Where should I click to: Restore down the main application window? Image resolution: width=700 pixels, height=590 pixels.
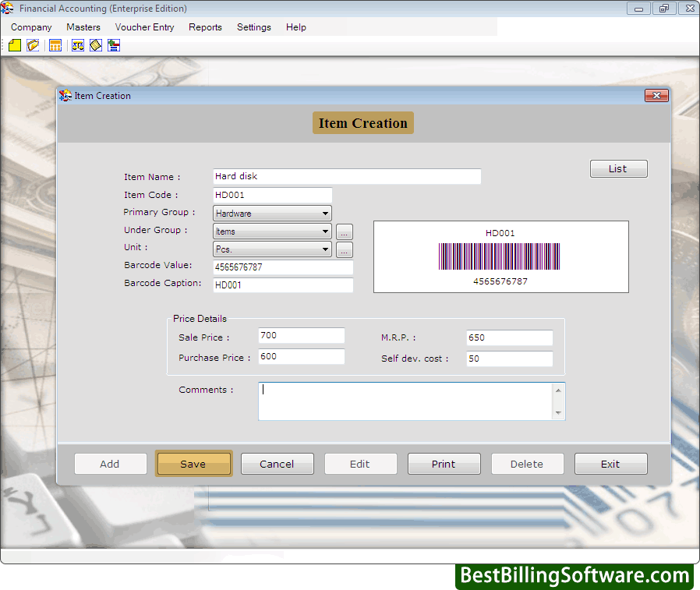(x=664, y=9)
